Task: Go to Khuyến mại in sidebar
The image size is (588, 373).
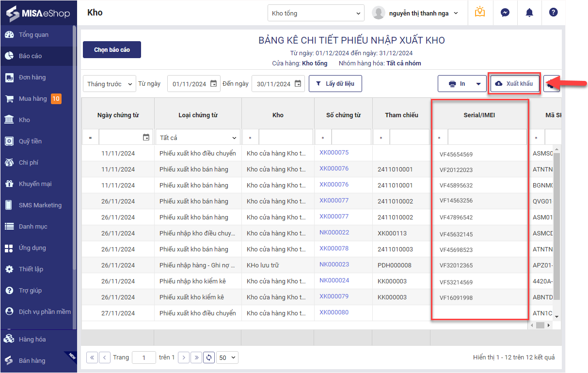Action: coord(35,184)
